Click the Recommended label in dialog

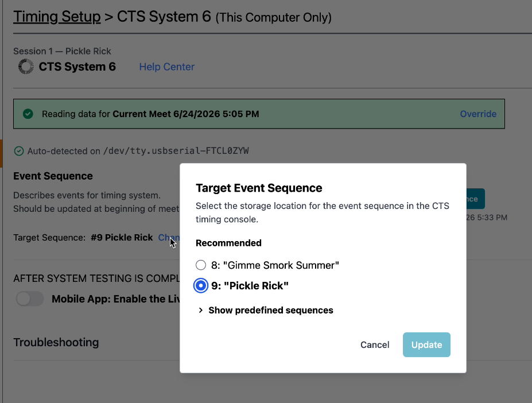click(x=228, y=243)
